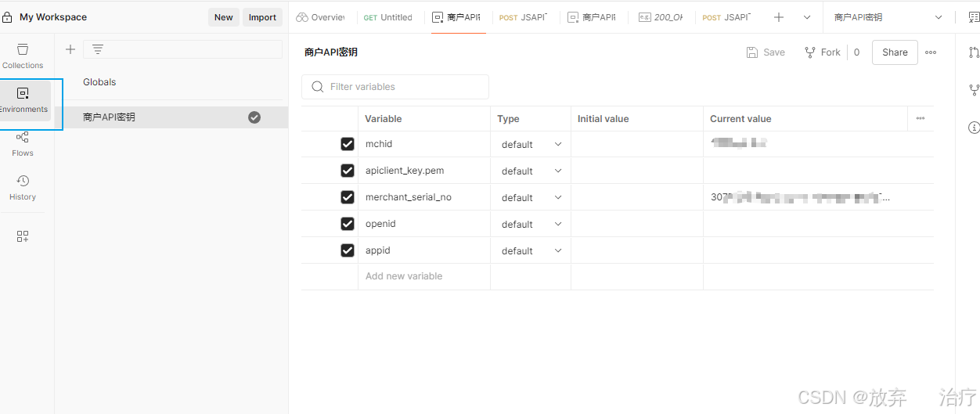Click the Variable column header
The width and height of the screenshot is (980, 414).
click(x=384, y=119)
